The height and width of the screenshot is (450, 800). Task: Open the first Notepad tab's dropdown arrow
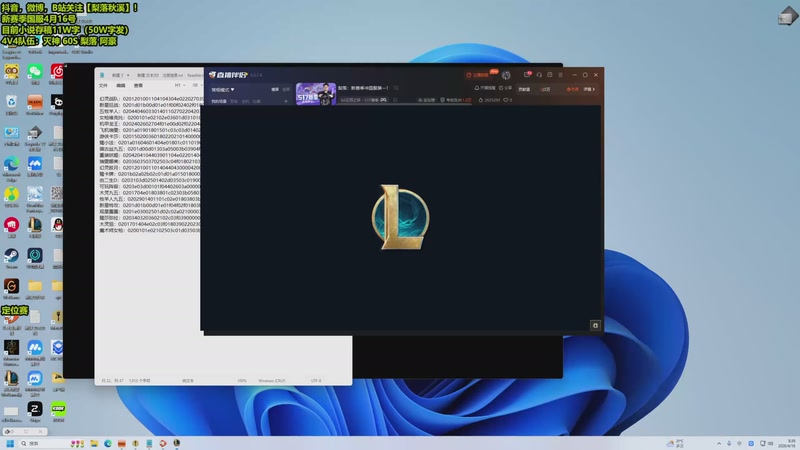128,75
